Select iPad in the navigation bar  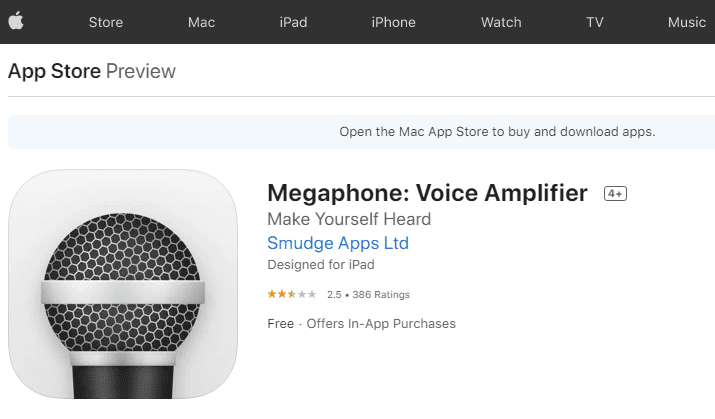293,22
